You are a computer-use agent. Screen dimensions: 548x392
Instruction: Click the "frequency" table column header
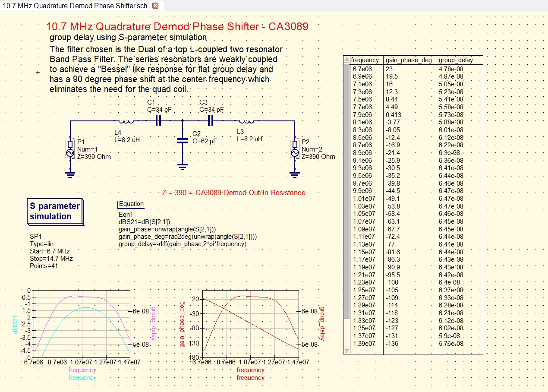(365, 60)
